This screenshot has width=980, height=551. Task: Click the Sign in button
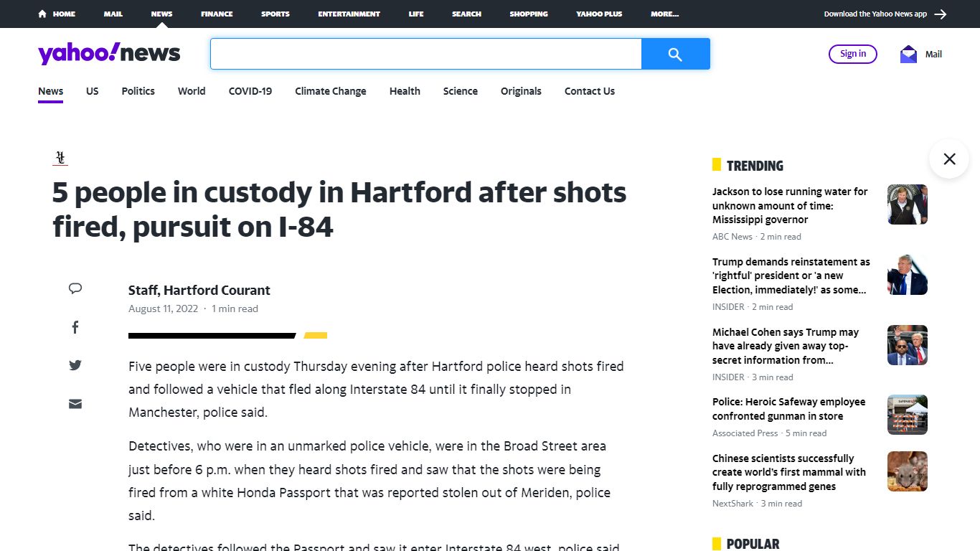click(853, 54)
